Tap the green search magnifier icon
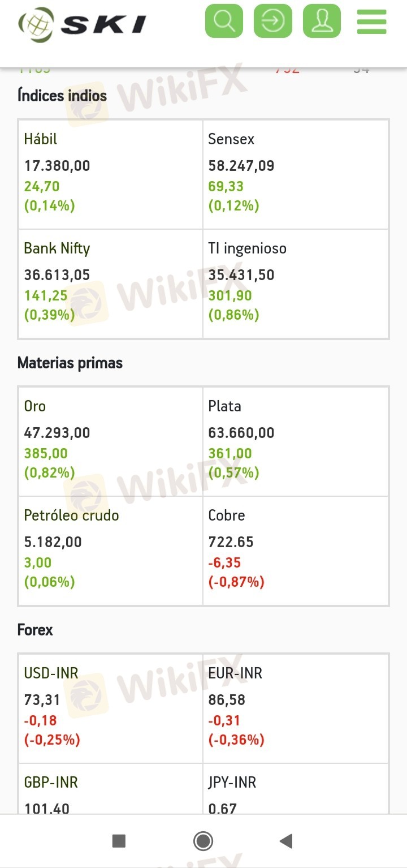The height and width of the screenshot is (868, 407). tap(224, 22)
